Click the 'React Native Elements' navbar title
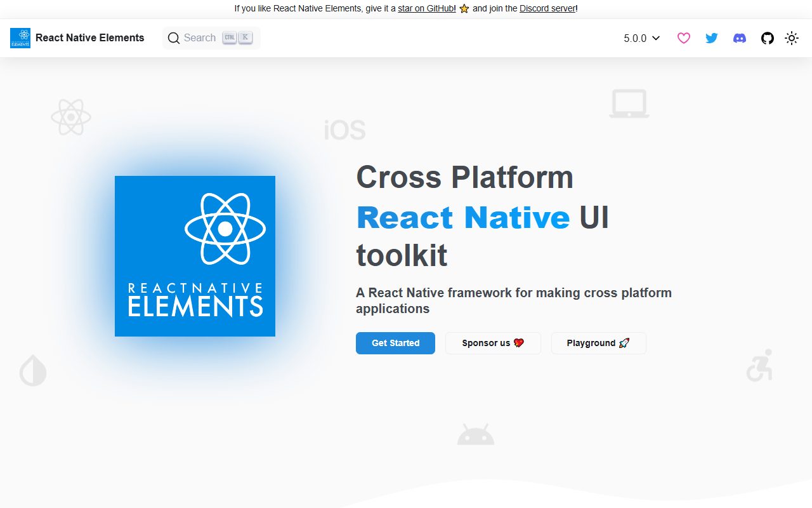 90,38
